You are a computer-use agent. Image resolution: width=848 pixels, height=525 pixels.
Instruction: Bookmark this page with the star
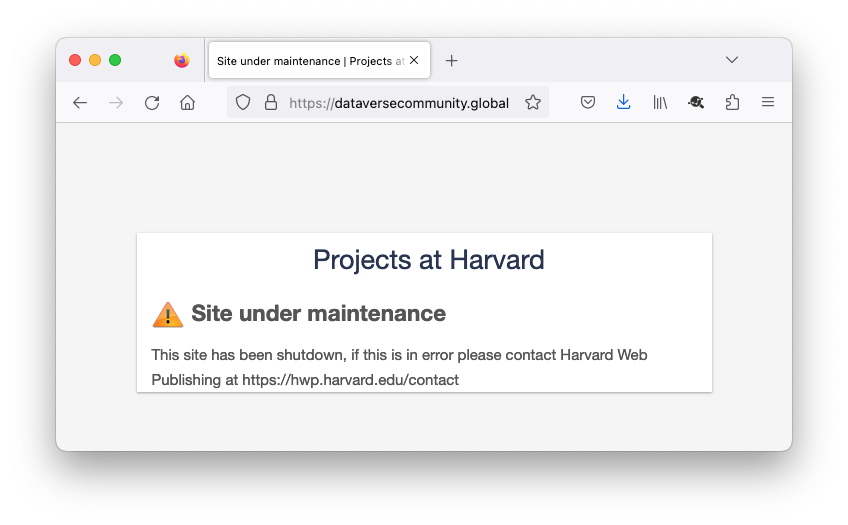click(x=533, y=102)
